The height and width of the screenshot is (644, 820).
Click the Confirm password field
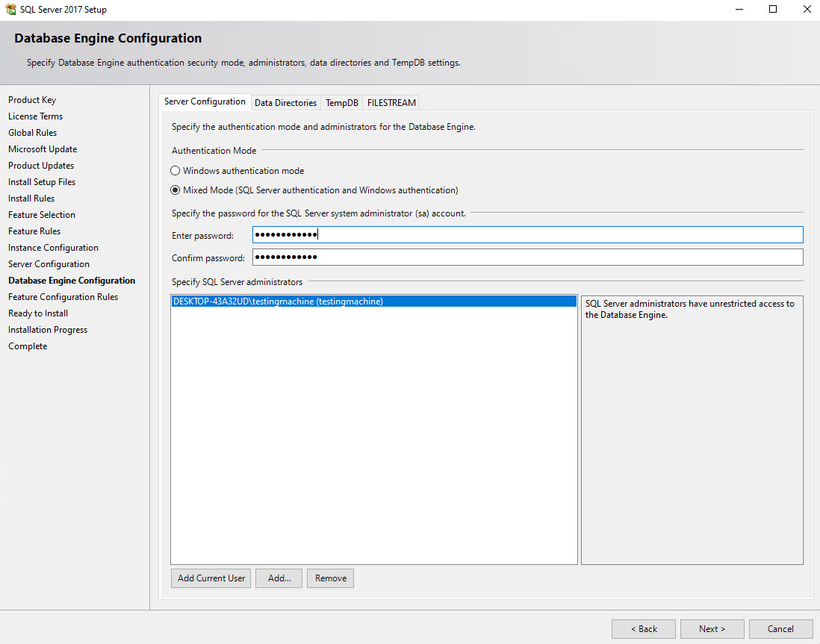pos(528,257)
